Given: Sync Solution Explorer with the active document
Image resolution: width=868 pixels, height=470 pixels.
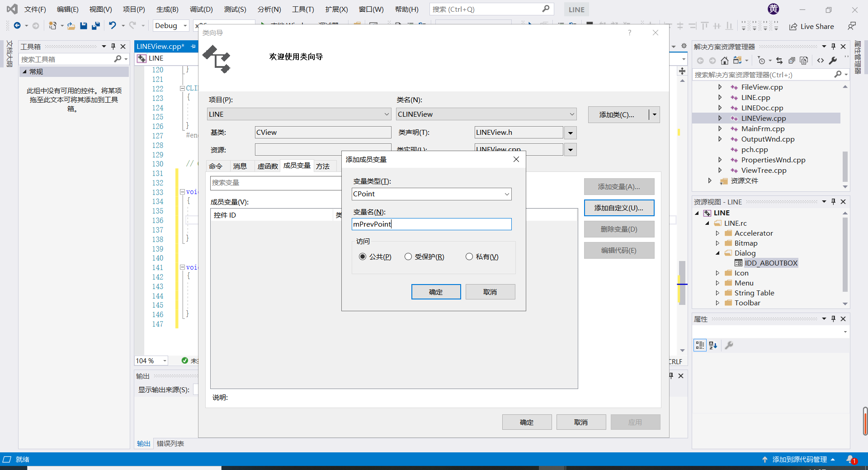Looking at the screenshot, I should click(780, 60).
